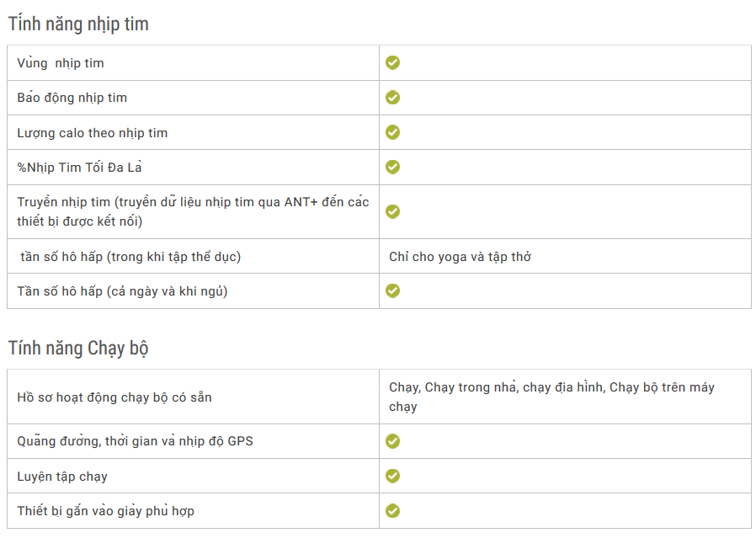This screenshot has height=538, width=756.
Task: Click the Luyện tập chạy label
Action: pos(62,477)
